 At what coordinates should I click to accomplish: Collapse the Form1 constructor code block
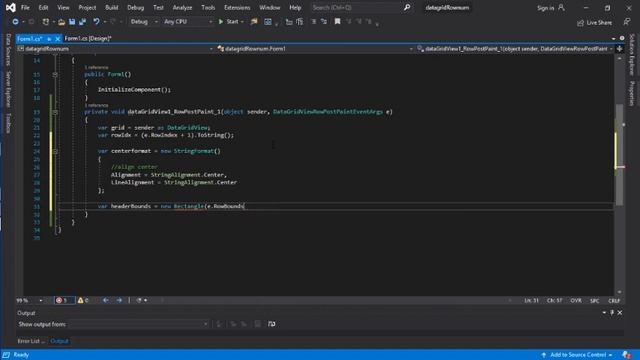pos(55,75)
